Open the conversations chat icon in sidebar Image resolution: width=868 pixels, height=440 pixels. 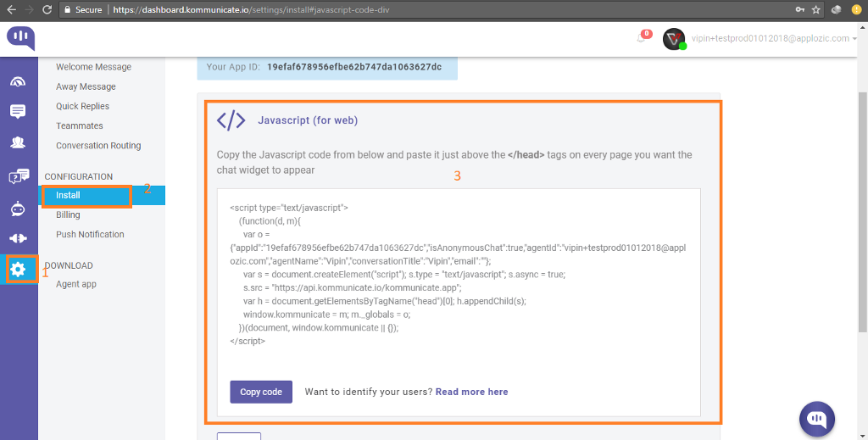coord(18,111)
